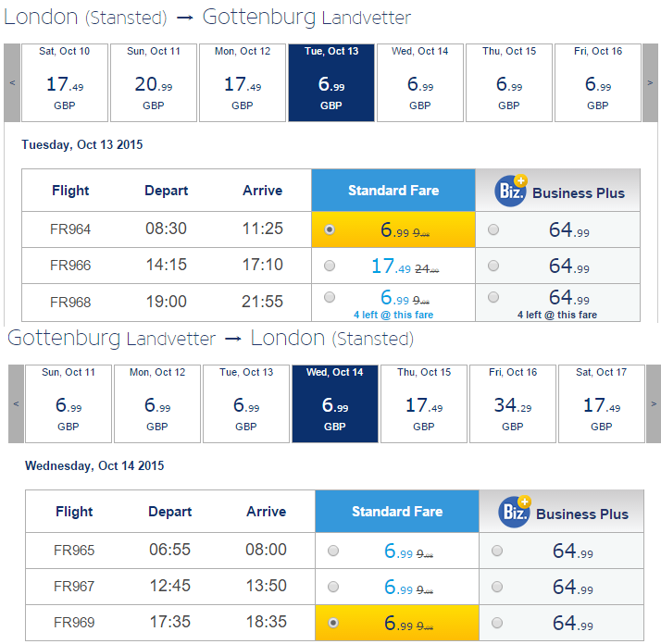
Task: Click the outbound Standard Fare column header
Action: pos(393,190)
